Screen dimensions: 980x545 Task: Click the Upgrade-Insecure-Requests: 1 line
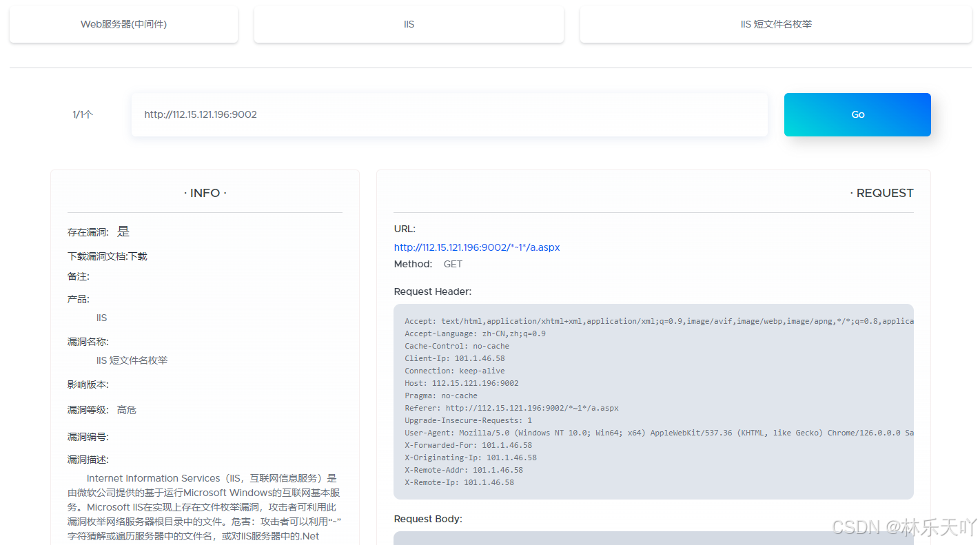[x=469, y=420]
